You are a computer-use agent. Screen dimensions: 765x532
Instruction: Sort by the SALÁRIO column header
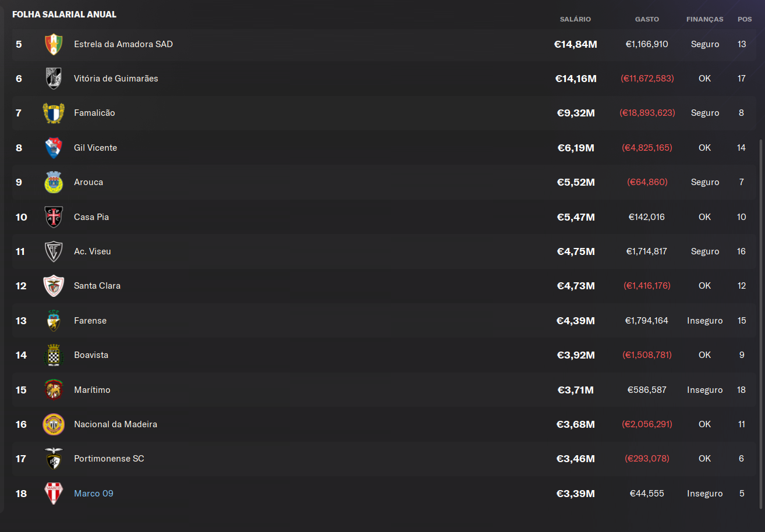[575, 19]
